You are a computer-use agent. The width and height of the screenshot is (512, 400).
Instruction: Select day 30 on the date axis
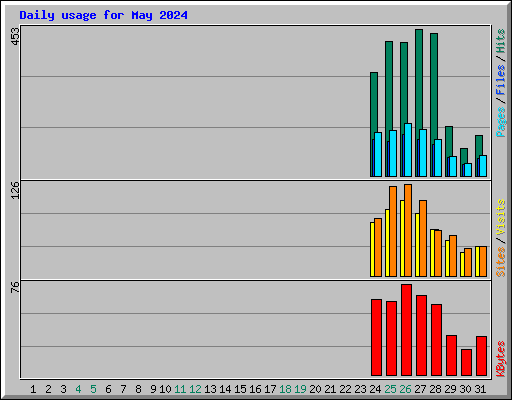click(x=465, y=389)
